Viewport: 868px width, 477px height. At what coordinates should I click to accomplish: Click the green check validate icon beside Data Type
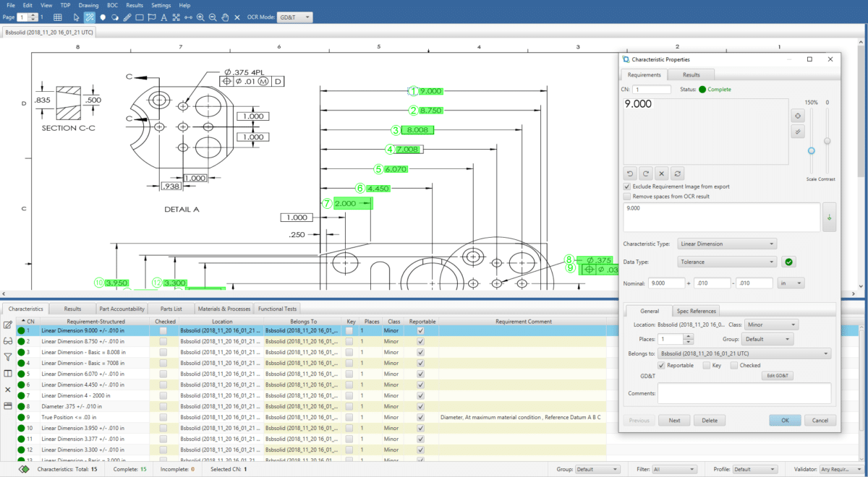click(790, 262)
